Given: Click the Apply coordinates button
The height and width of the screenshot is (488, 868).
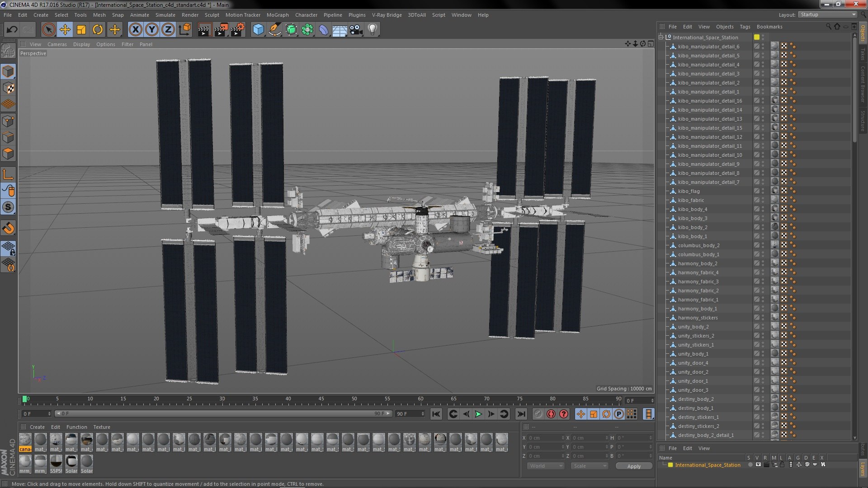Looking at the screenshot, I should 633,466.
